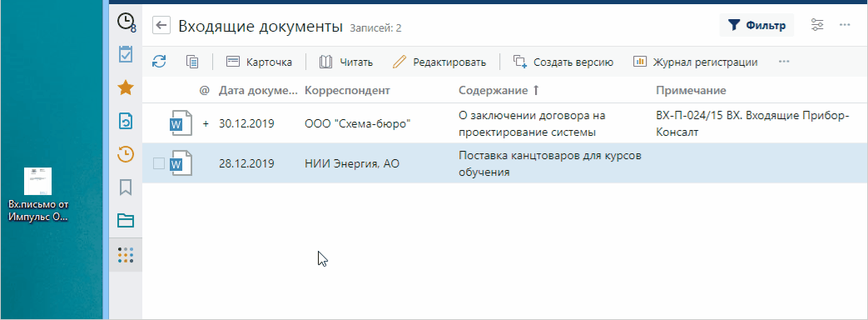Click Создать версию in the toolbar

pos(563,62)
